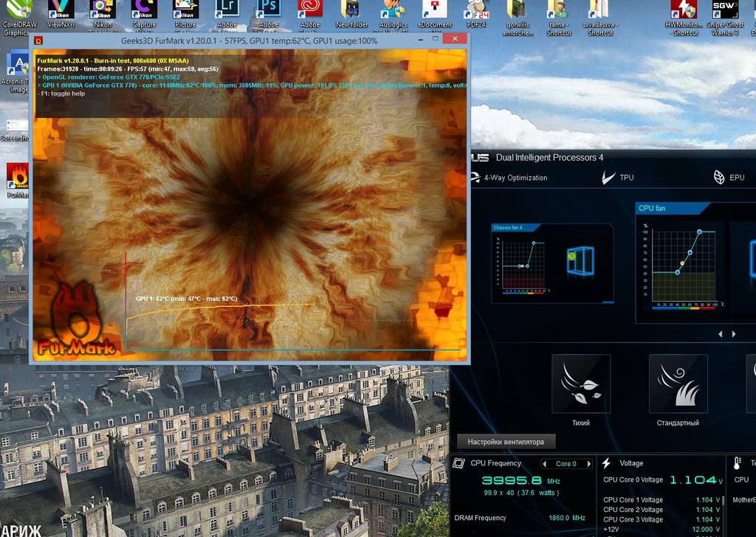Click the FurMark GPU temperature graph label
756x537 pixels.
click(x=187, y=299)
